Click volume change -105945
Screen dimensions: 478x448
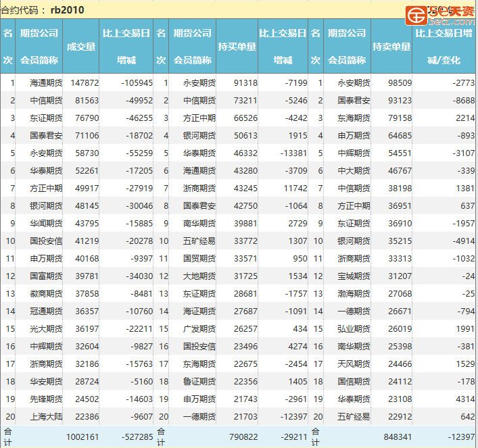(x=137, y=83)
